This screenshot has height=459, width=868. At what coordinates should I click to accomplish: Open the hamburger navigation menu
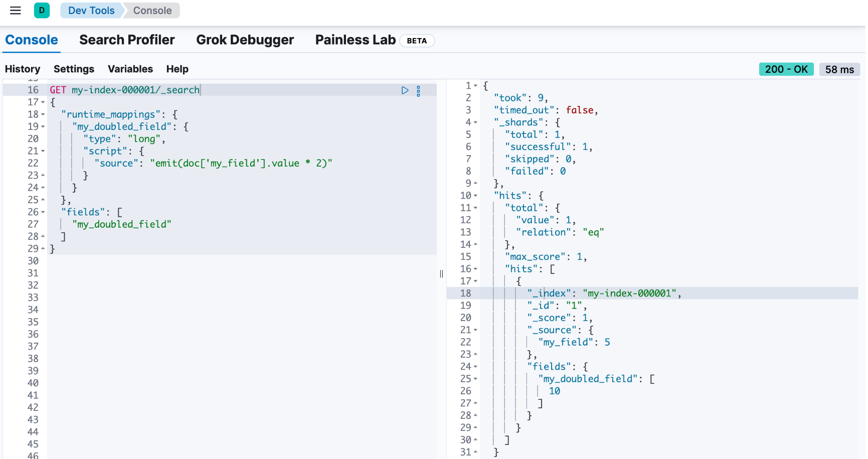pyautogui.click(x=16, y=11)
